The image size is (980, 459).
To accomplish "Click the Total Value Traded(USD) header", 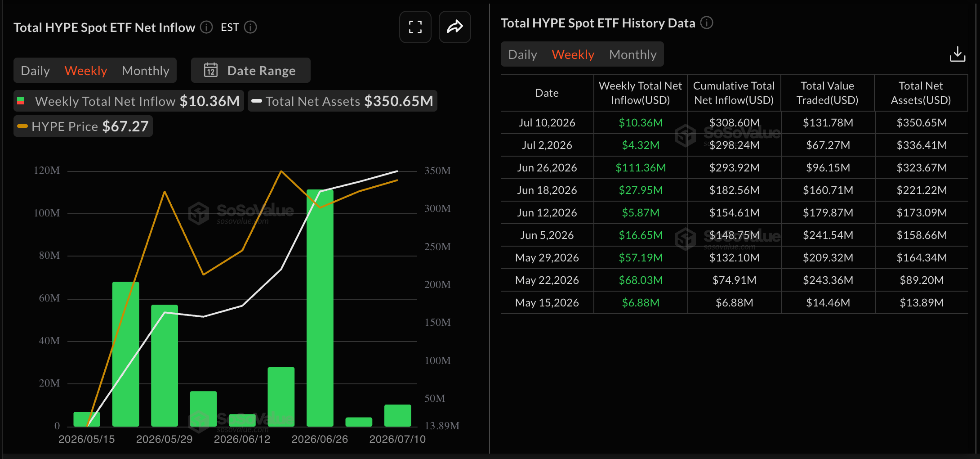I will tap(828, 93).
